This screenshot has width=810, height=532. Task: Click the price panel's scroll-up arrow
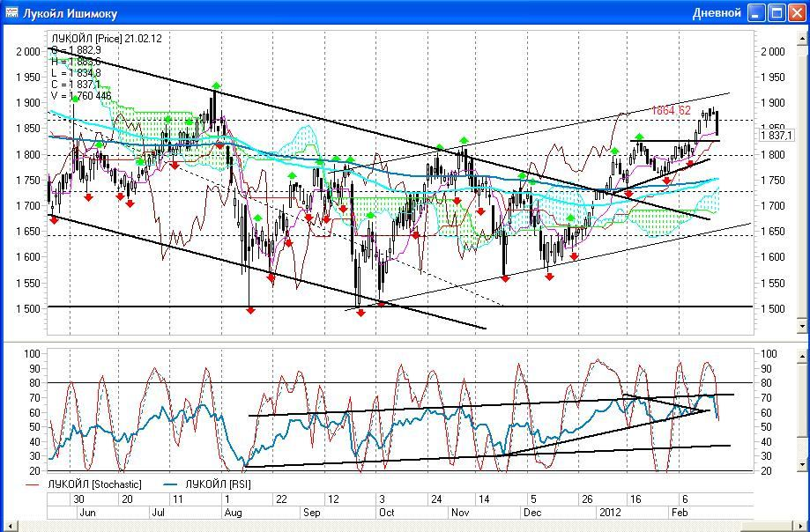tap(802, 38)
